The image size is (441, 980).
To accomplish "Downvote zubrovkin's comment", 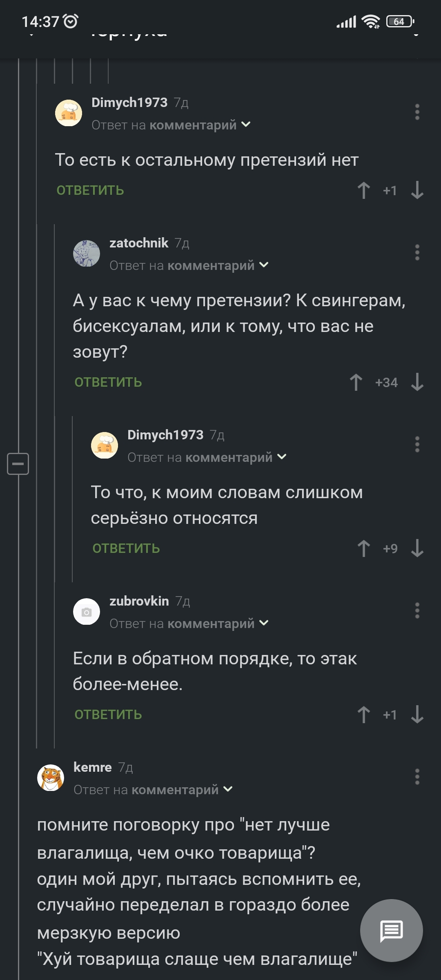I will [x=417, y=715].
